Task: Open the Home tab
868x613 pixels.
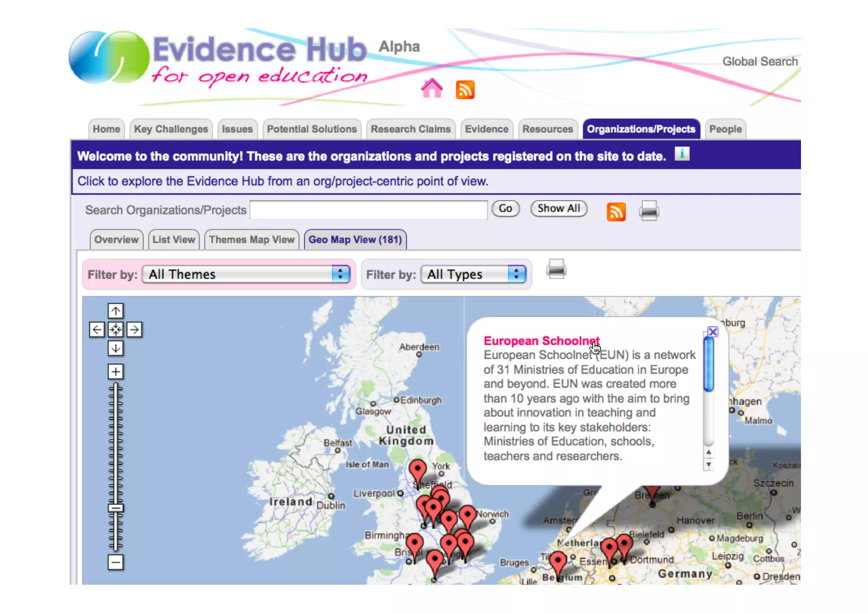Action: tap(106, 129)
